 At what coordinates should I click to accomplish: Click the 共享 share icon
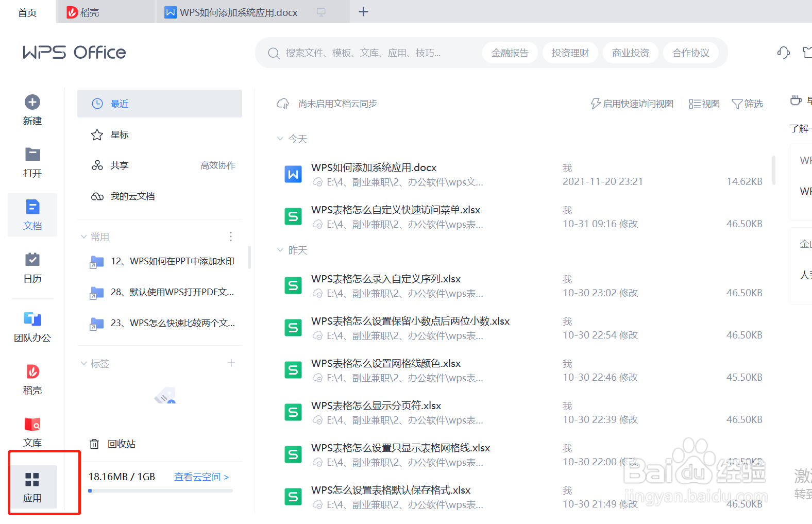point(97,165)
